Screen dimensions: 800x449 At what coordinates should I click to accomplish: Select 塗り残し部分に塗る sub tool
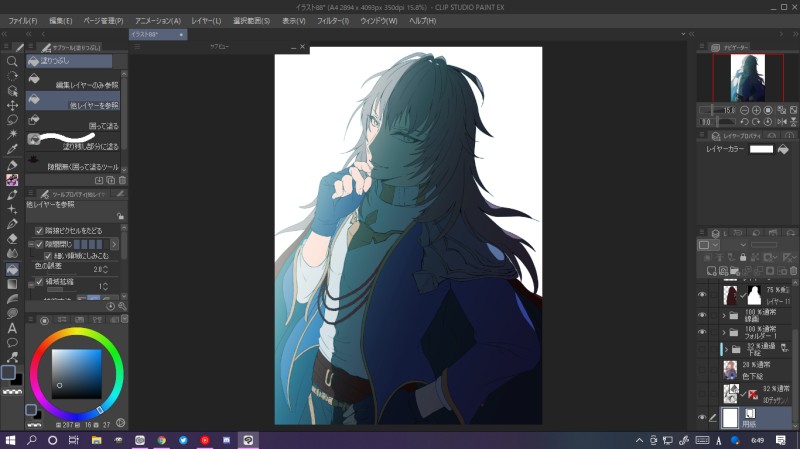coord(73,141)
